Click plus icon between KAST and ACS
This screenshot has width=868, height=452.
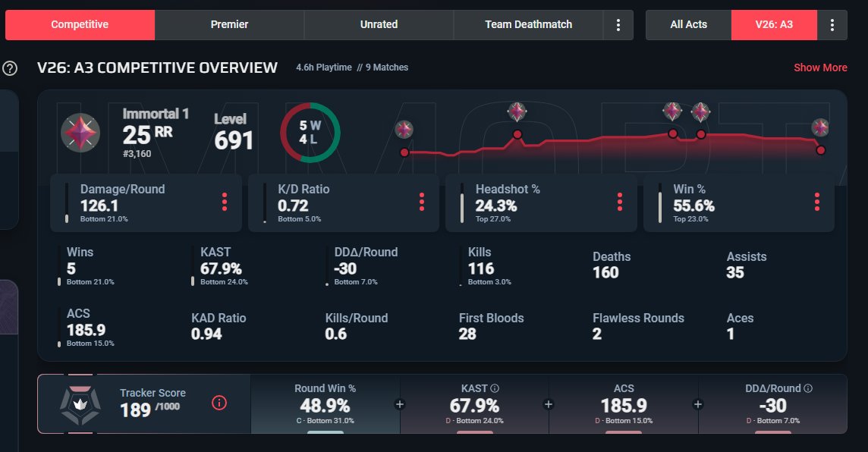pos(549,404)
